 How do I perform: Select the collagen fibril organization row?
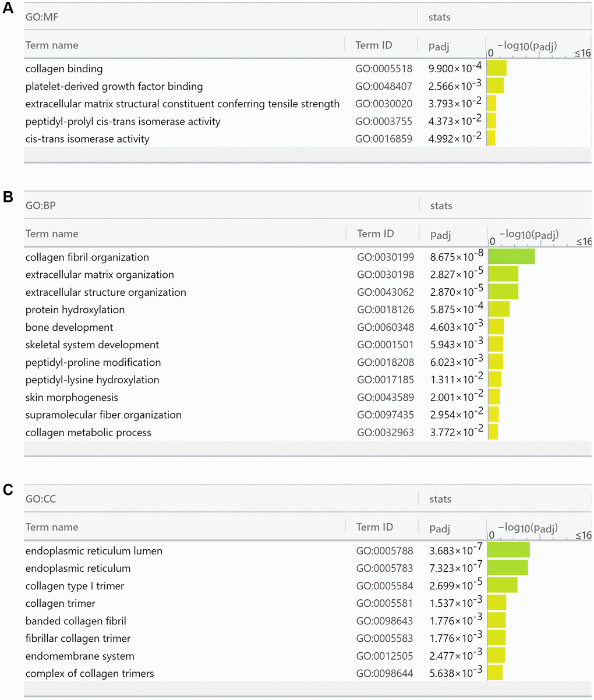(87, 257)
